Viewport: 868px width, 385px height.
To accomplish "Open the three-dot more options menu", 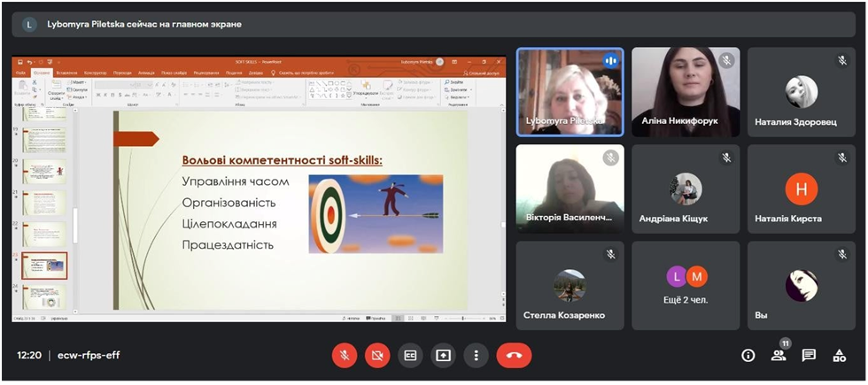I will tap(476, 355).
